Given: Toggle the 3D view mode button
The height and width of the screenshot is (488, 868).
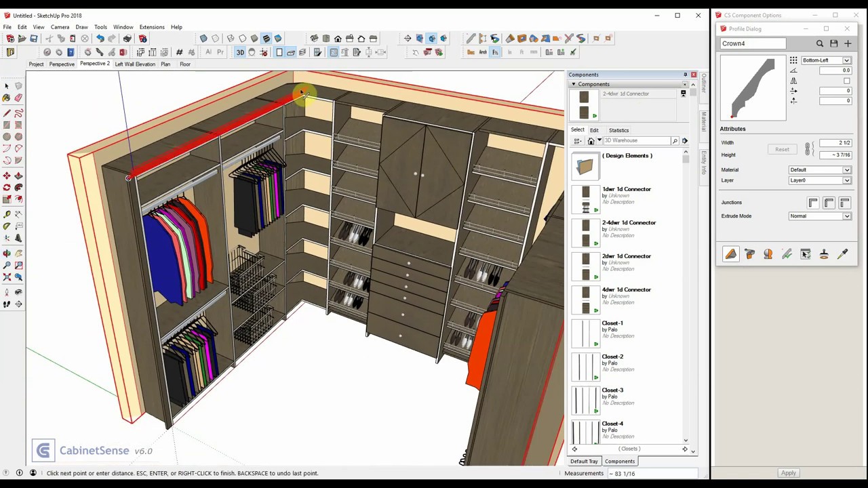Looking at the screenshot, I should tap(240, 53).
